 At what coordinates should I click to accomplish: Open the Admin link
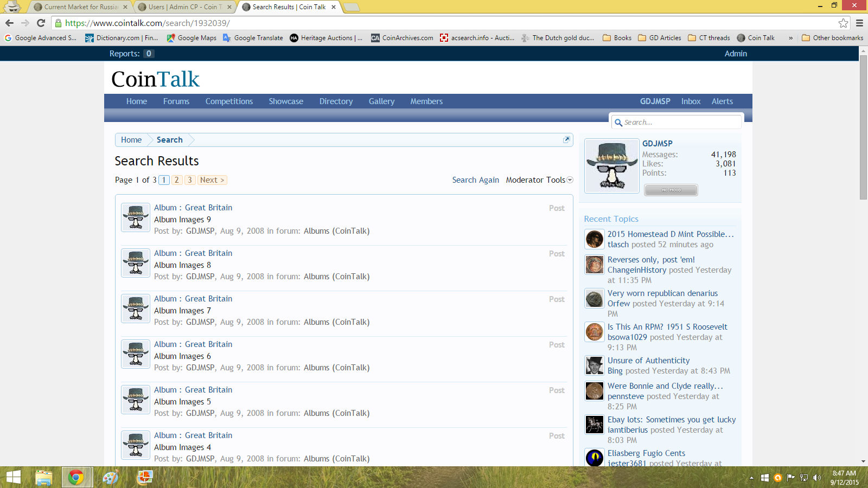(736, 54)
